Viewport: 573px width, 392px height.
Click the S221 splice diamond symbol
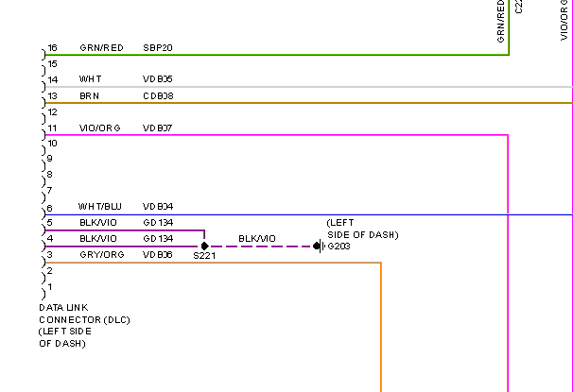[204, 246]
